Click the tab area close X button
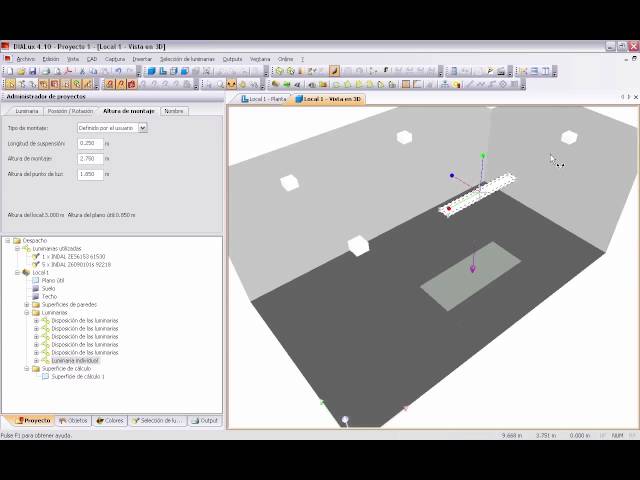Screen dimensions: 640x480 click(636, 97)
